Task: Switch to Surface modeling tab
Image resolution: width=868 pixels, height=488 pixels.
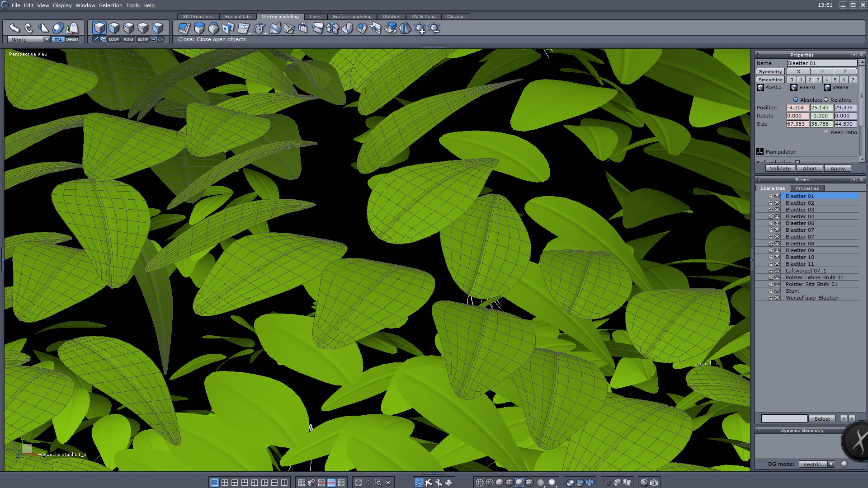Action: 352,17
